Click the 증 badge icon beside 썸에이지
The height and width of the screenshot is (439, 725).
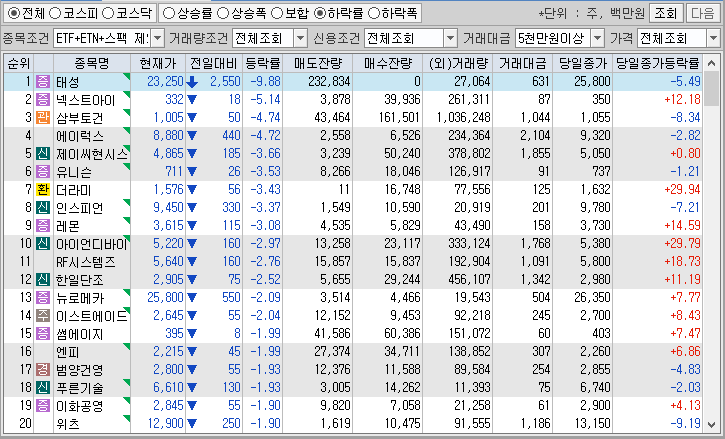tap(43, 334)
